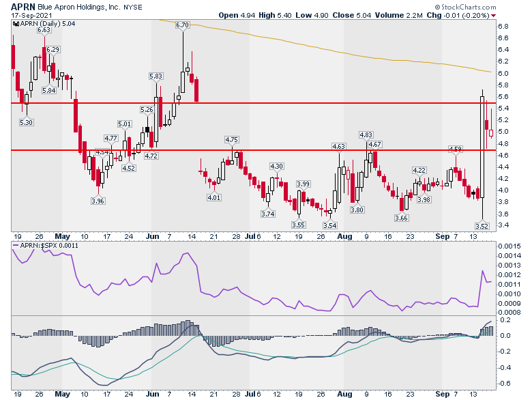Click the -0.6 MACD axis value
This screenshot has width=532, height=400.
point(504,384)
